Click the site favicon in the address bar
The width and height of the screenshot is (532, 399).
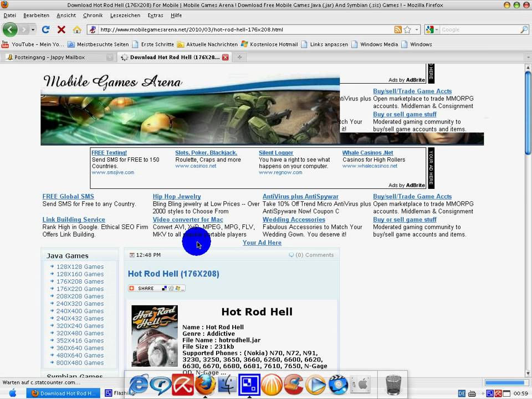click(93, 29)
